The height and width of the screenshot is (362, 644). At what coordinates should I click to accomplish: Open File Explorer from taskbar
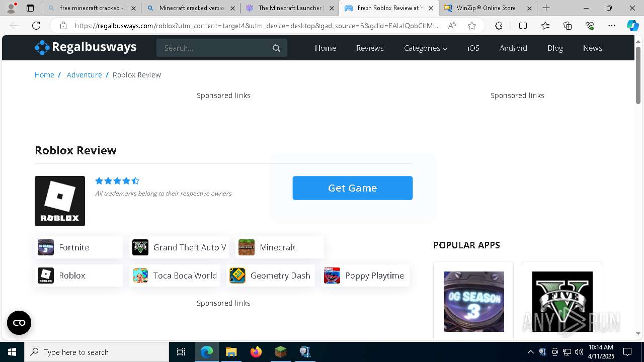231,352
